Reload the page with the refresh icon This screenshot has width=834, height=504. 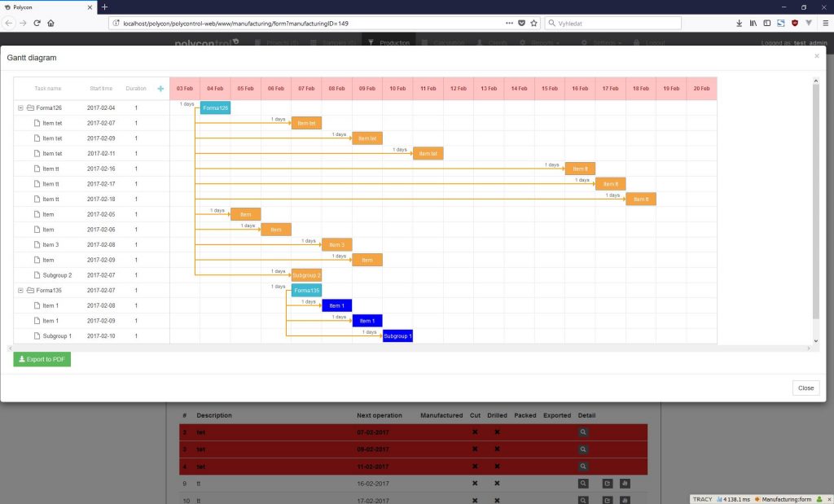pos(37,23)
